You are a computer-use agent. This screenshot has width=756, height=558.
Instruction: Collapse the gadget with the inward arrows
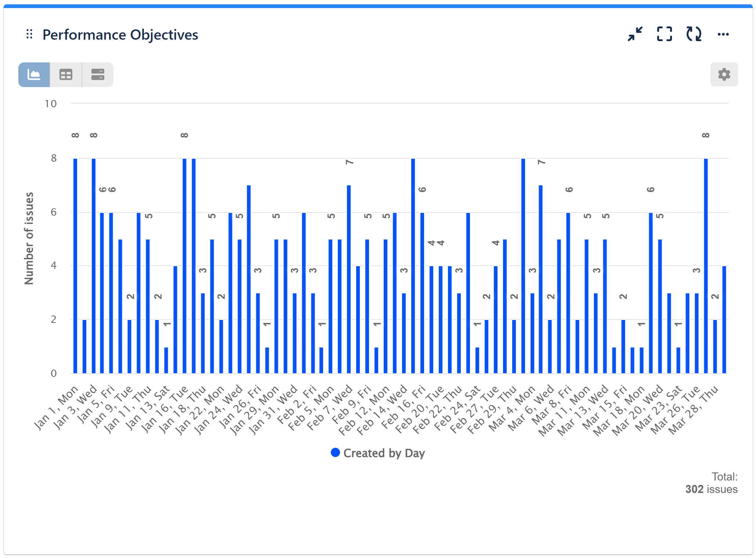pyautogui.click(x=635, y=34)
